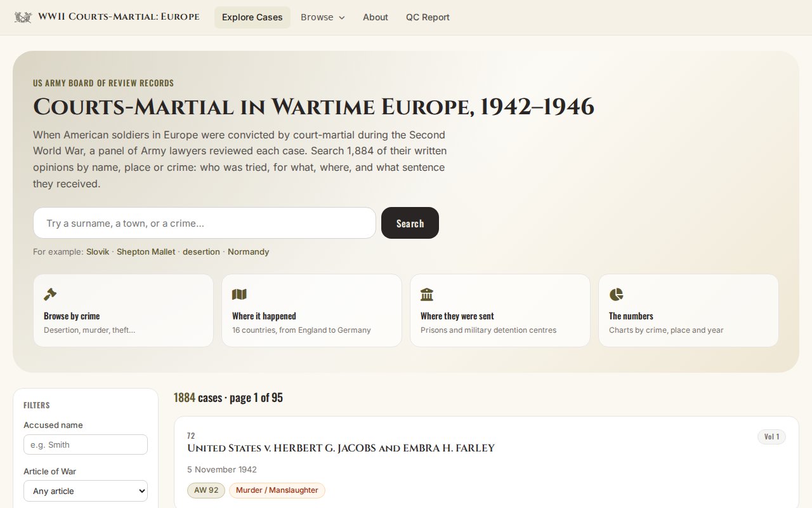The height and width of the screenshot is (508, 812).
Task: Click the crest logo icon in header
Action: (23, 17)
